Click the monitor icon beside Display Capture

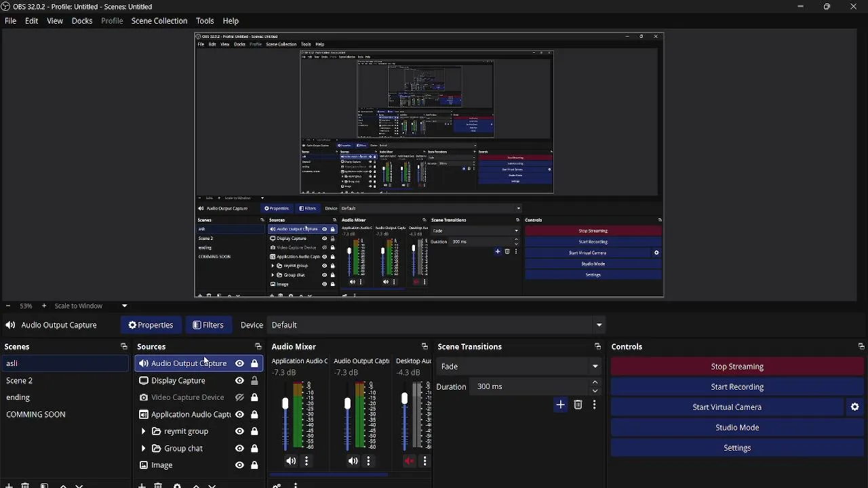click(143, 380)
